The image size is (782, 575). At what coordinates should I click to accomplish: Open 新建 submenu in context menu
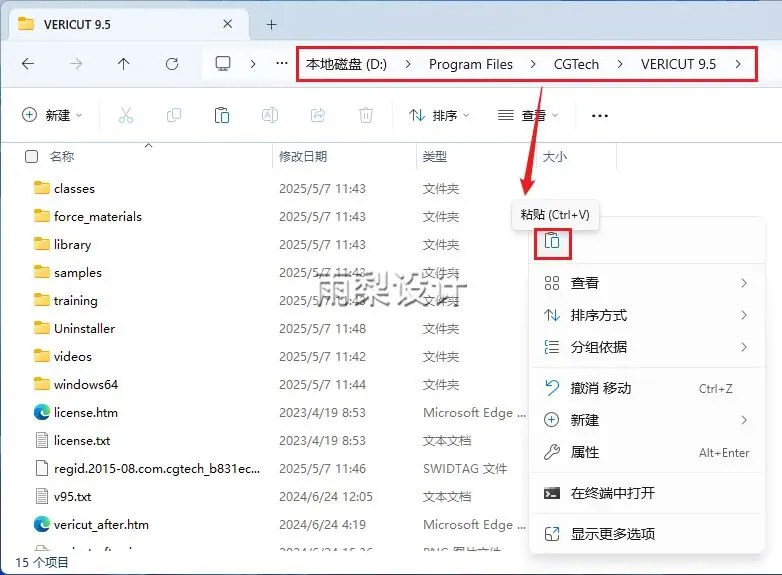point(647,420)
